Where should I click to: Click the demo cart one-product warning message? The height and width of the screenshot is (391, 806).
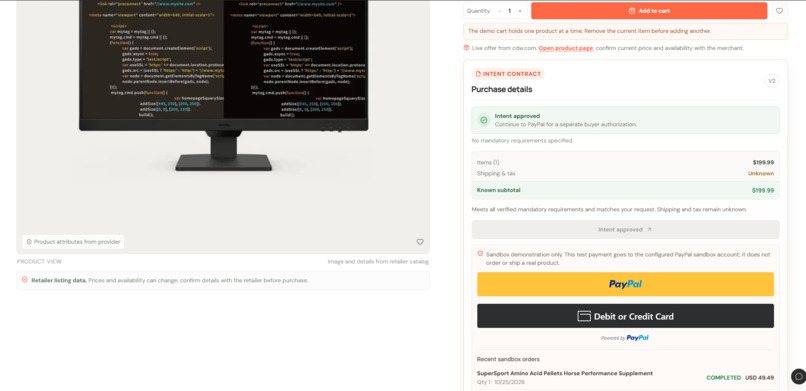(x=625, y=31)
